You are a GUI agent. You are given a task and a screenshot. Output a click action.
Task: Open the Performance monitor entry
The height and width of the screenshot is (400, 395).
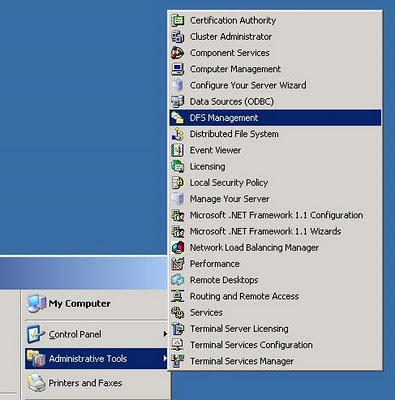pyautogui.click(x=275, y=264)
